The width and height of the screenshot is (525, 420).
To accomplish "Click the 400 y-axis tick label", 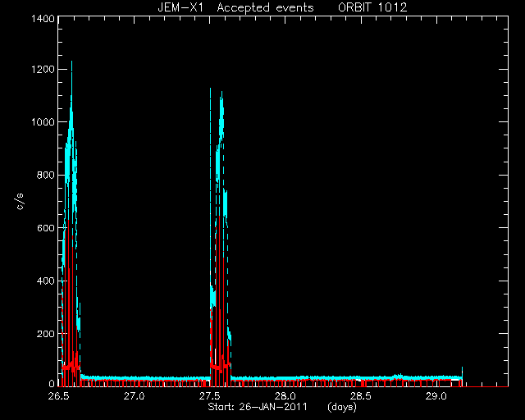I will coord(45,281).
